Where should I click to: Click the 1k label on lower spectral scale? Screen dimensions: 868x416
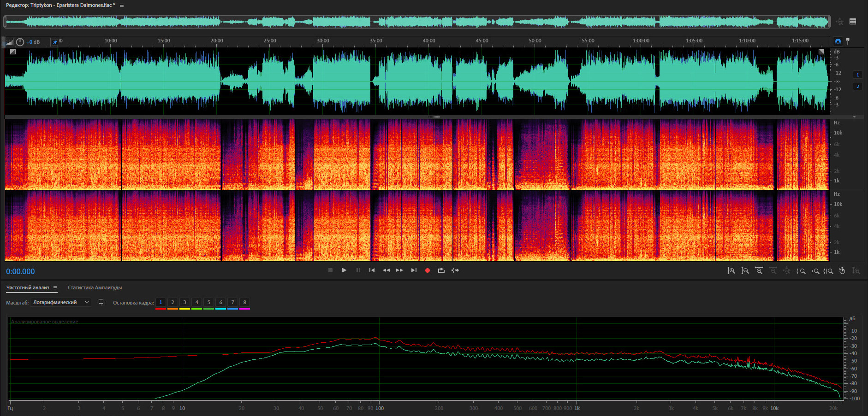click(x=837, y=252)
